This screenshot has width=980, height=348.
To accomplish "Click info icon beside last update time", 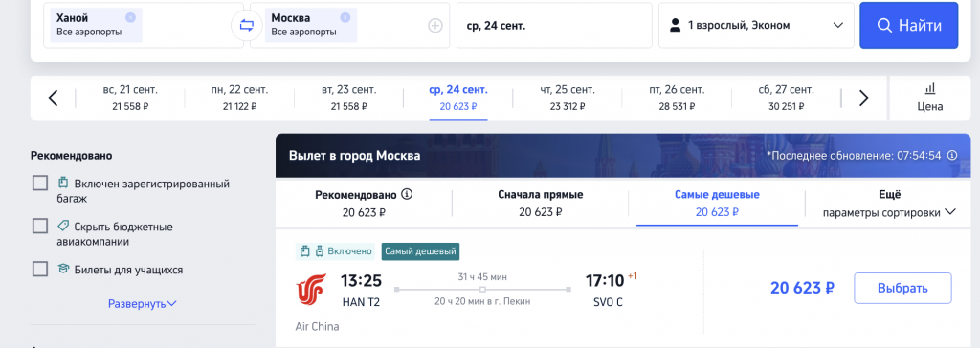I will pos(952,156).
